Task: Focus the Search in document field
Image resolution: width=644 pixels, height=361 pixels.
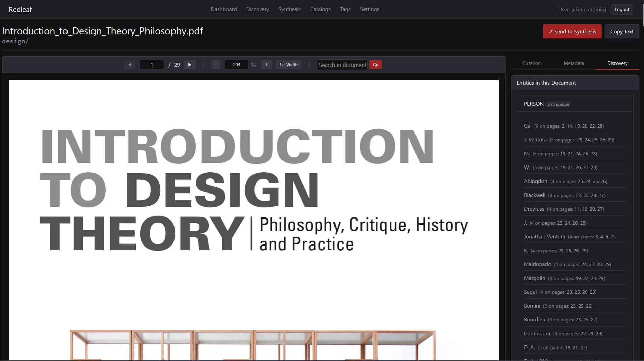Action: tap(342, 65)
